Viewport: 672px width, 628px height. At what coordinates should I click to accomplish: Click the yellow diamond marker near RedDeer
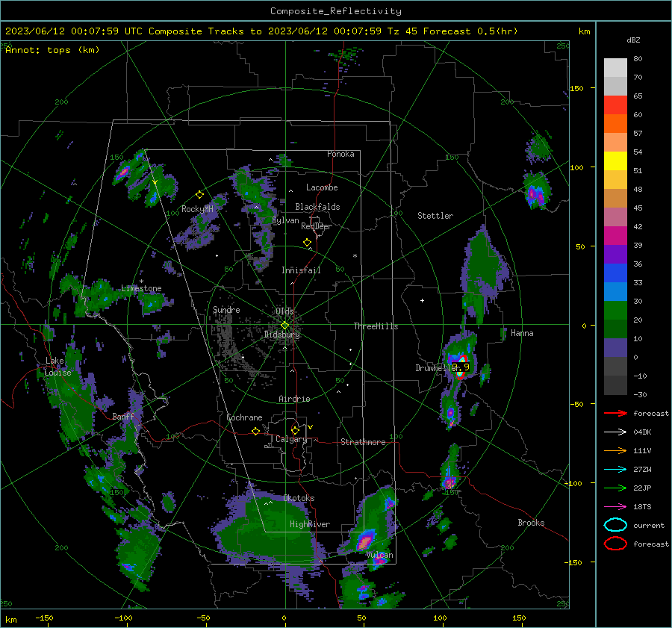(307, 243)
